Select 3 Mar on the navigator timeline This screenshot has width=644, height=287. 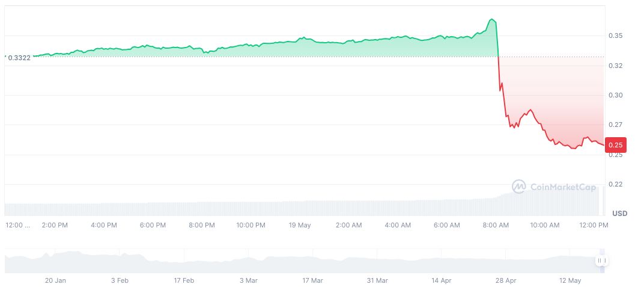click(x=248, y=280)
